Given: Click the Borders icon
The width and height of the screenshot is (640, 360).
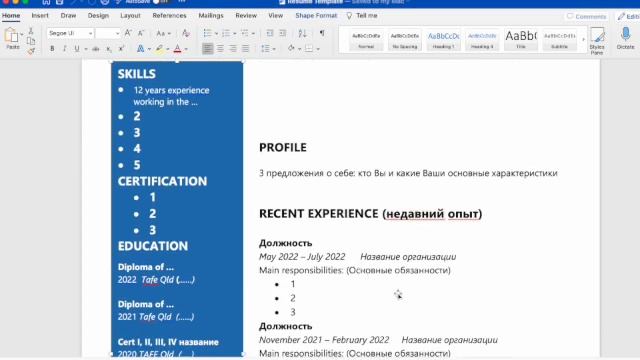Looking at the screenshot, I should click(x=309, y=49).
